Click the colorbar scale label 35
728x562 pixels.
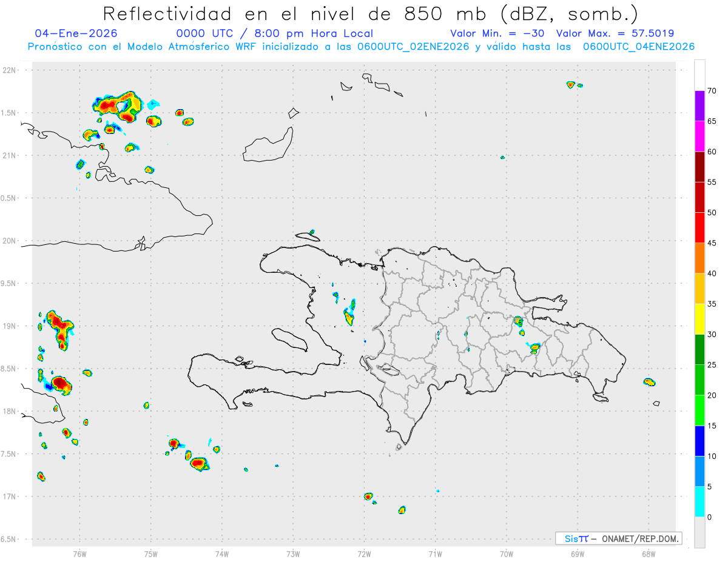(x=712, y=304)
